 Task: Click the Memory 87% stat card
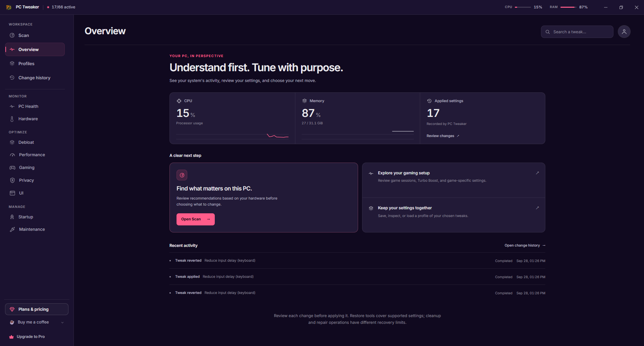click(x=357, y=118)
